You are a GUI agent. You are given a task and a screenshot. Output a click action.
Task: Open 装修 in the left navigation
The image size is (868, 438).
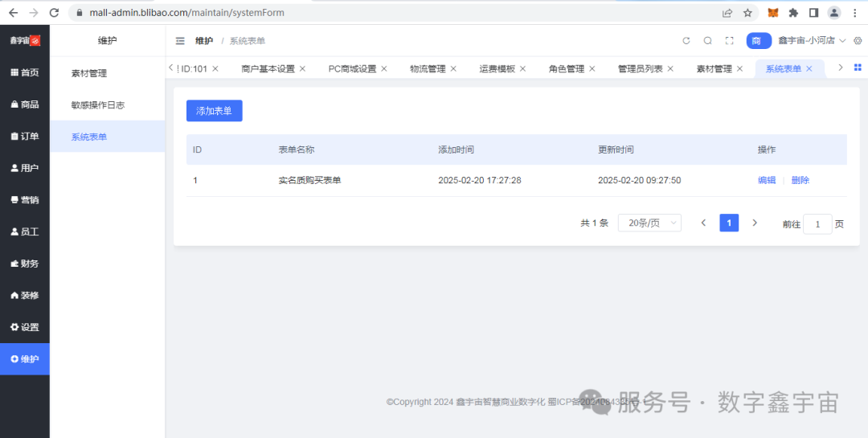[x=25, y=295]
